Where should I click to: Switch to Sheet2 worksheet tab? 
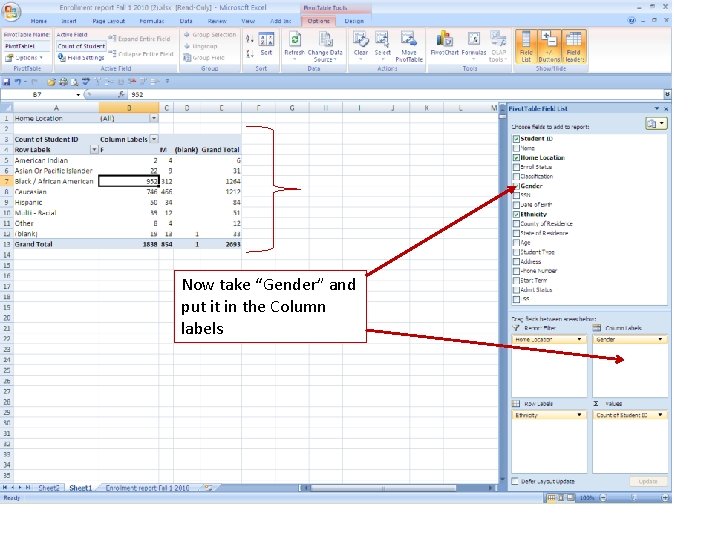click(x=49, y=488)
